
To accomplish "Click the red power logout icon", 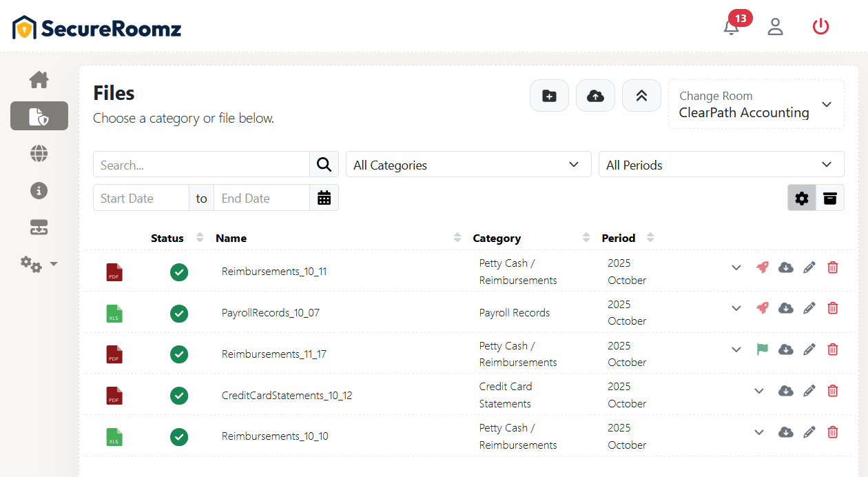I will pos(820,27).
